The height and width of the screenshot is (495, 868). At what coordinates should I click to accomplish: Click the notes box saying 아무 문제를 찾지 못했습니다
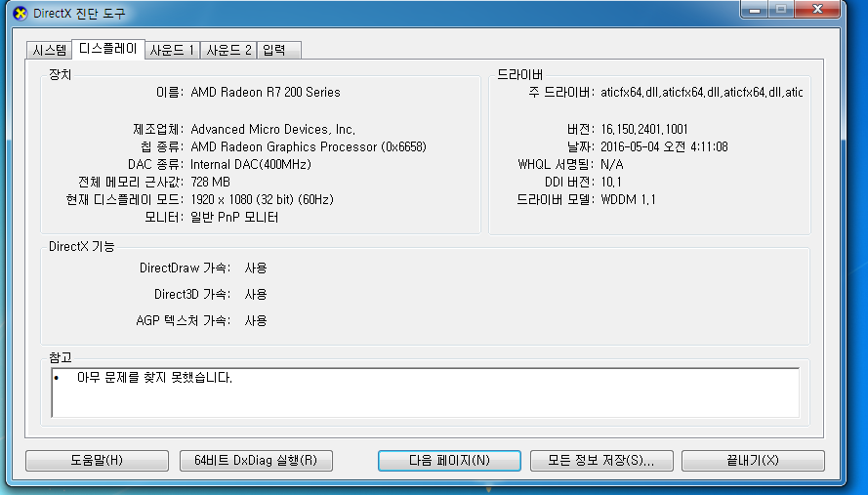[x=425, y=392]
